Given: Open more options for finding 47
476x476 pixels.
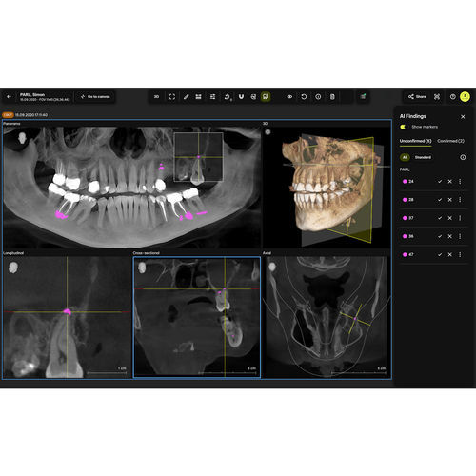Looking at the screenshot, I should (460, 254).
